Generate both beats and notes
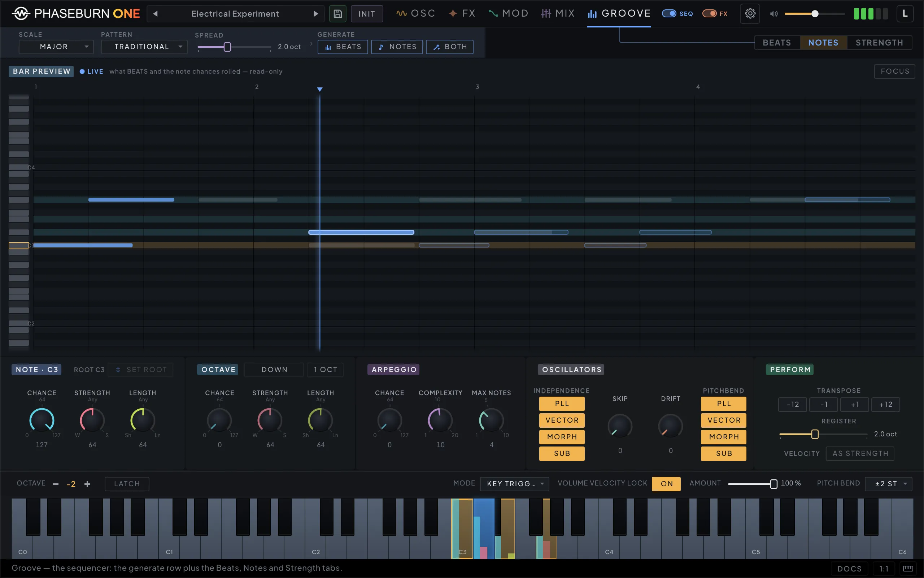This screenshot has height=578, width=924. coord(450,47)
